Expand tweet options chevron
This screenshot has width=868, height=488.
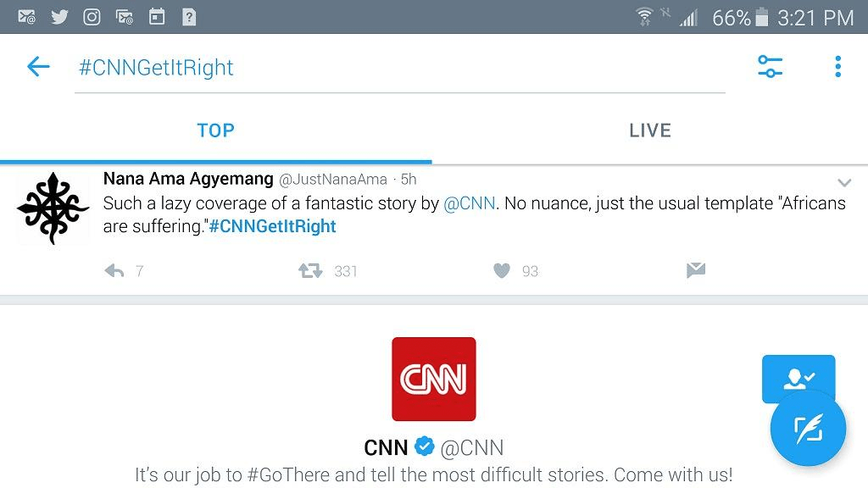coord(844,183)
